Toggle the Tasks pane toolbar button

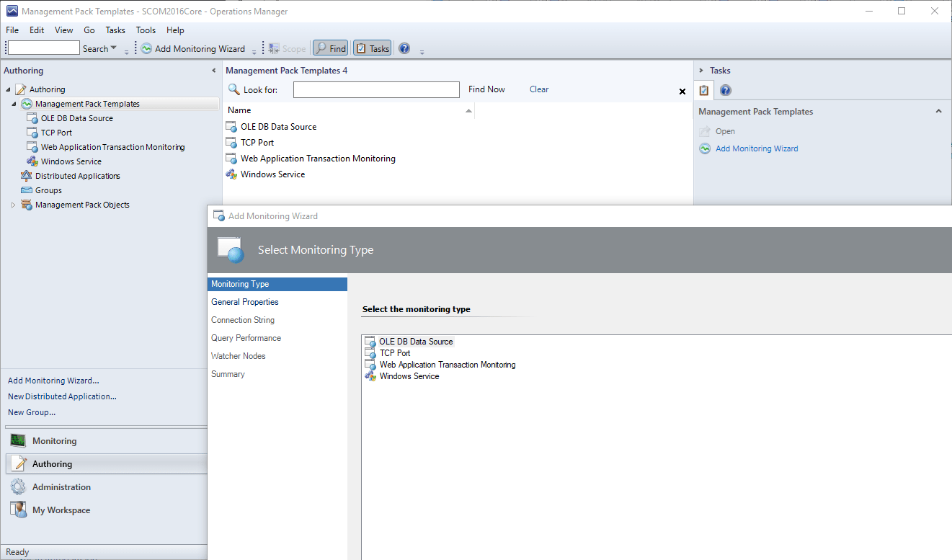373,49
